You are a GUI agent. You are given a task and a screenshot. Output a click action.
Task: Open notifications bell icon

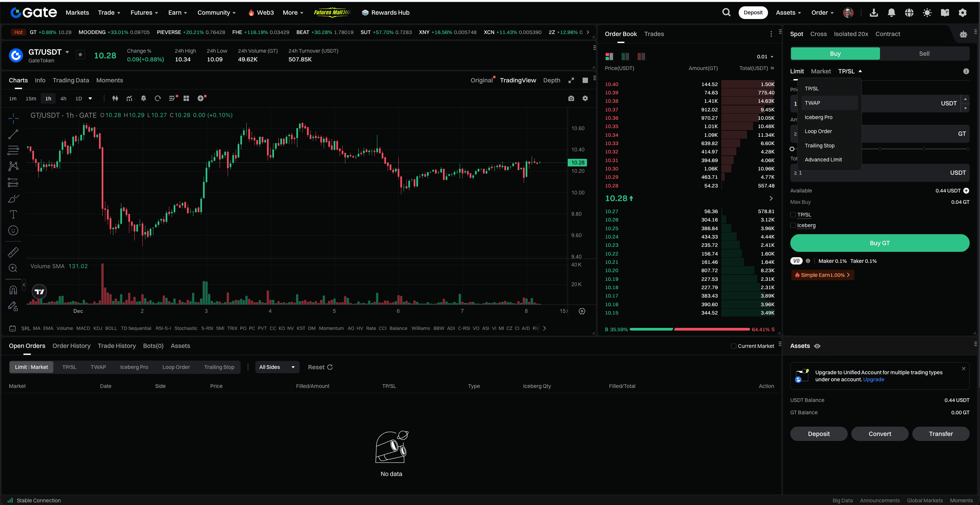891,13
